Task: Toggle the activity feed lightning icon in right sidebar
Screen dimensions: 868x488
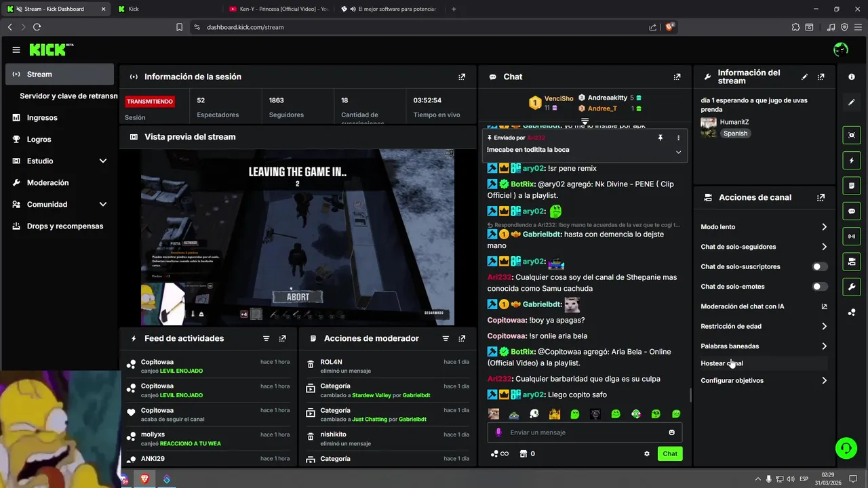Action: 852,161
